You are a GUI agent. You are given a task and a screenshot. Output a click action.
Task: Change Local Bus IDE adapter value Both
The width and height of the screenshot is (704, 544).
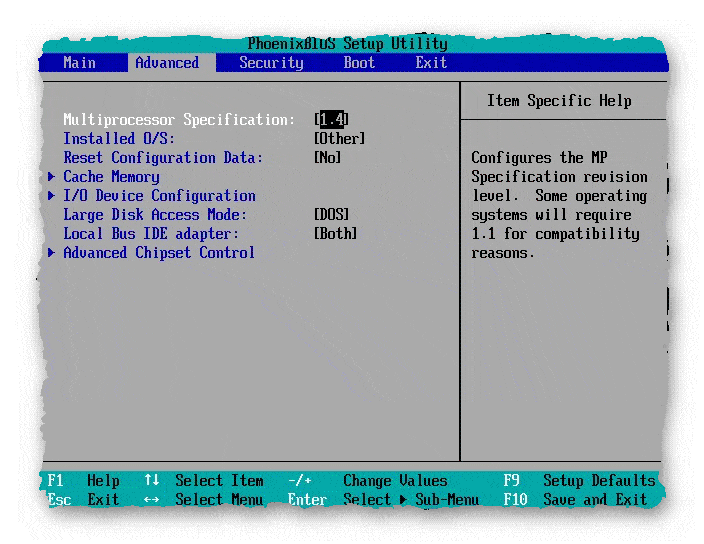click(335, 233)
